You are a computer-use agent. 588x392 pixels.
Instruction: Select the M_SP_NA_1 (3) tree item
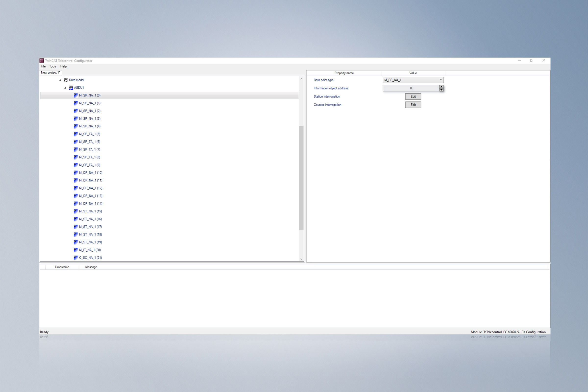[x=90, y=119]
